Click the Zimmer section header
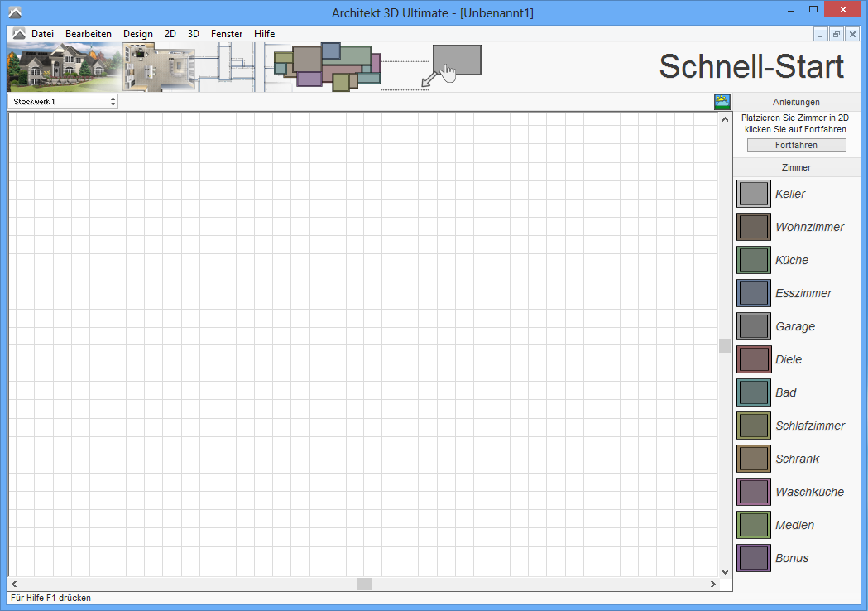This screenshot has width=868, height=611. coord(796,167)
